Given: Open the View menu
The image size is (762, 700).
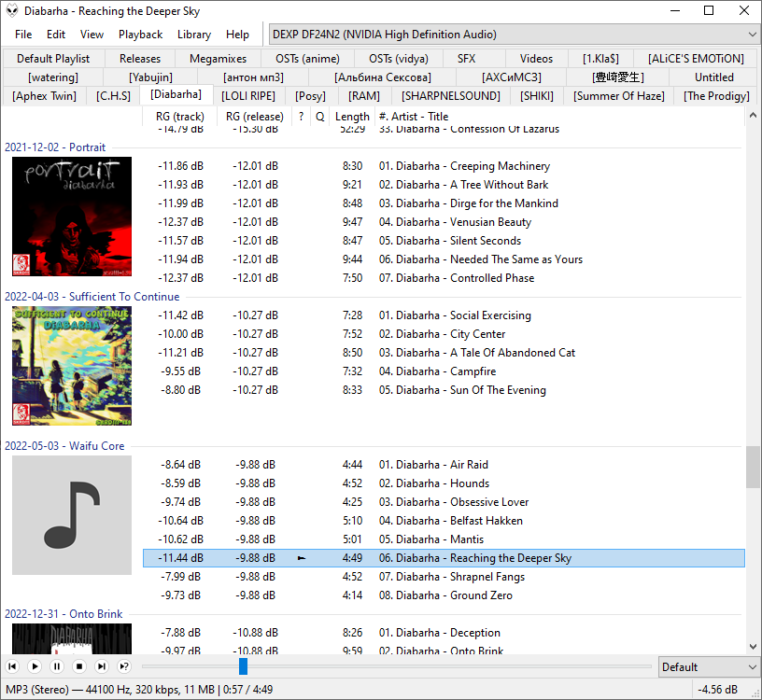Looking at the screenshot, I should [92, 35].
